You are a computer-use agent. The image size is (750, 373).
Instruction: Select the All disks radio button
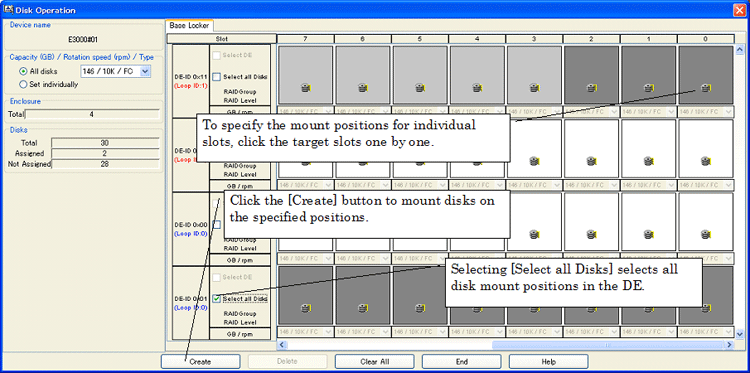coord(23,71)
